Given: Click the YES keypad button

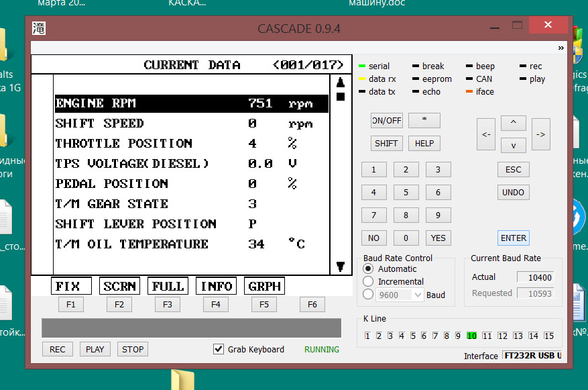Looking at the screenshot, I should (x=438, y=238).
